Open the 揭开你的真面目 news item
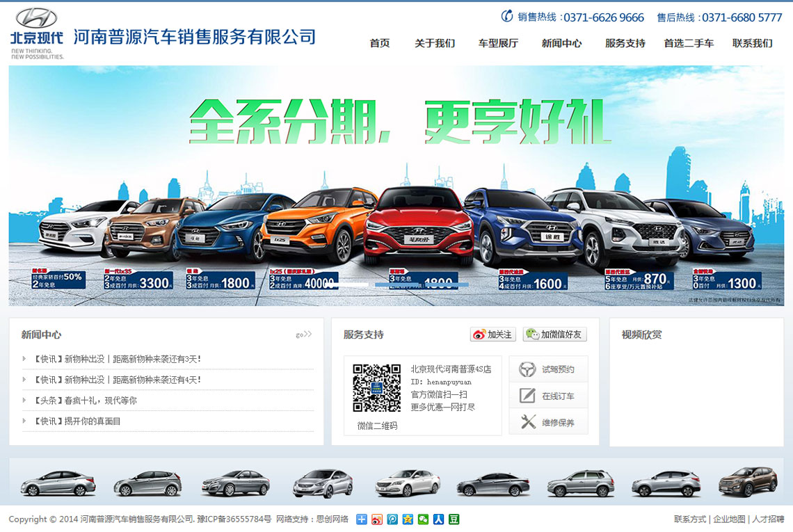The width and height of the screenshot is (793, 532). [77, 421]
